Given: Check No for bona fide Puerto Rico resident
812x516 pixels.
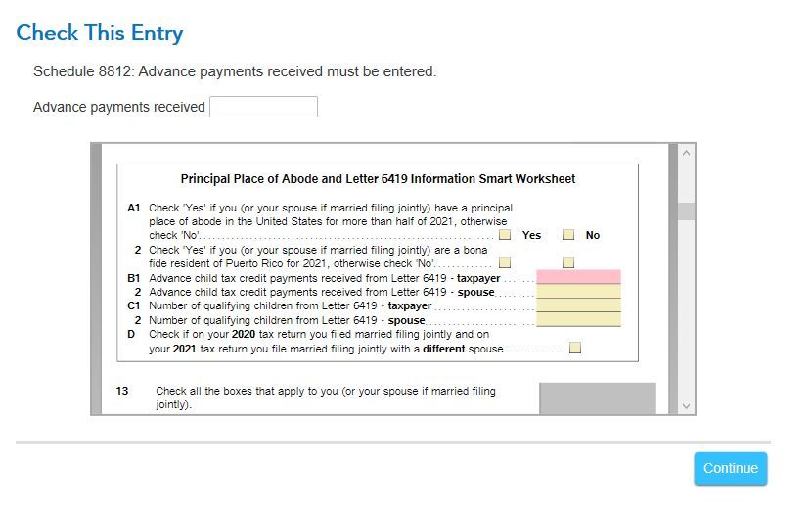Looking at the screenshot, I should click(x=568, y=262).
